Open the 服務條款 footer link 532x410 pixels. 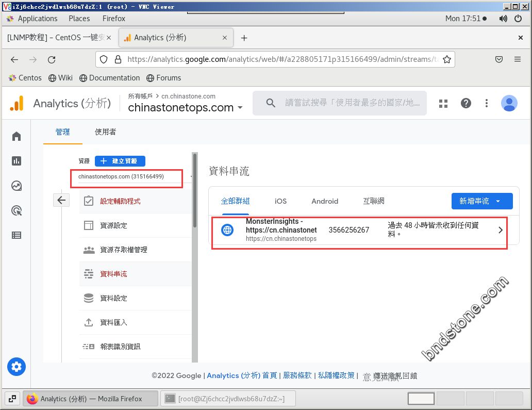[x=297, y=375]
